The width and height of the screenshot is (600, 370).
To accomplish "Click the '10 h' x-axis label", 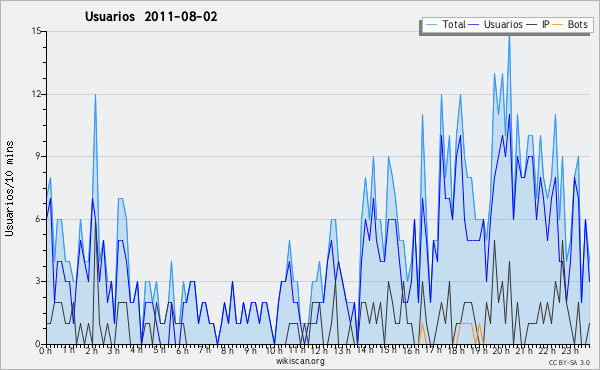I will (x=274, y=350).
